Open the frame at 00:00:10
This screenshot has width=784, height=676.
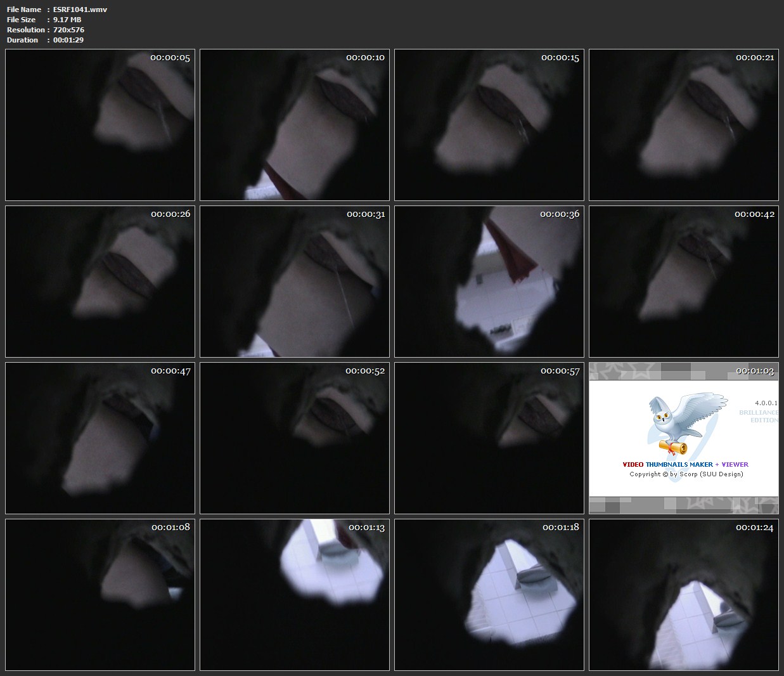point(295,125)
